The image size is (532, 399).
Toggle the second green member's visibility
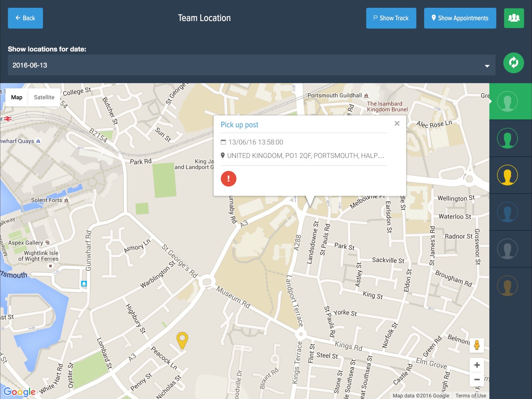[x=507, y=138]
